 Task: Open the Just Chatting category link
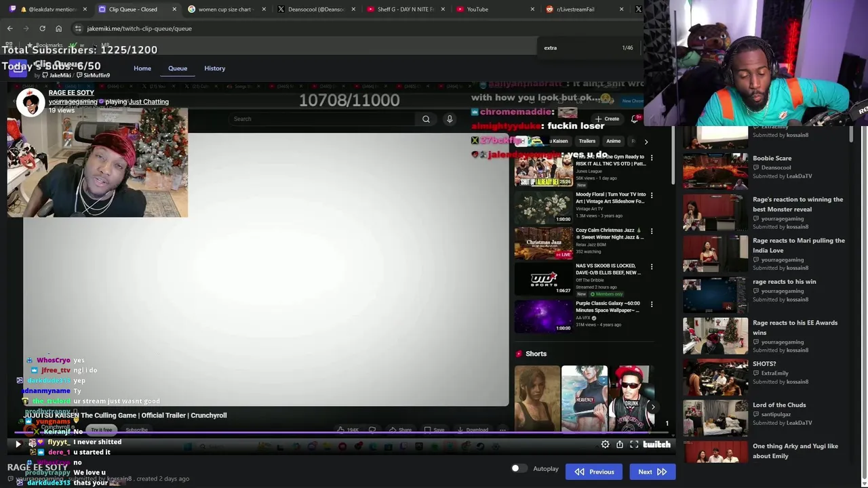coord(149,102)
